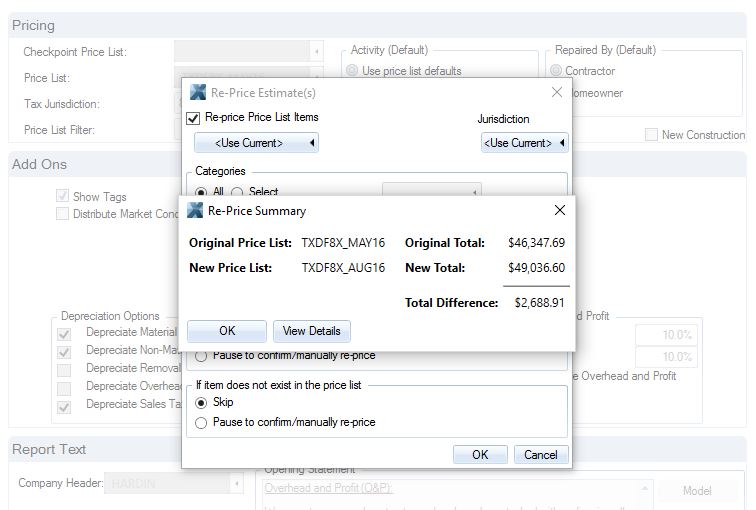Screen dimensions: 756x510
Task: Open the Company Header dropdown
Action: [x=236, y=484]
